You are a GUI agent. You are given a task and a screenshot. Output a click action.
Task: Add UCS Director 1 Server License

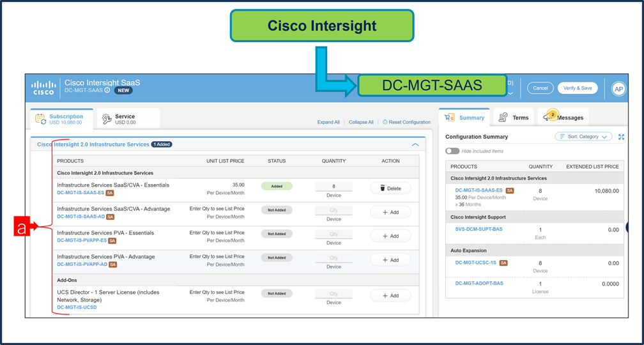pos(390,296)
